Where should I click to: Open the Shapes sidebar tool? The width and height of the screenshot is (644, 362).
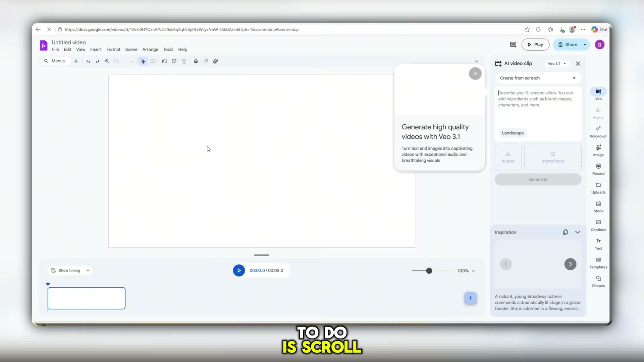pyautogui.click(x=598, y=282)
